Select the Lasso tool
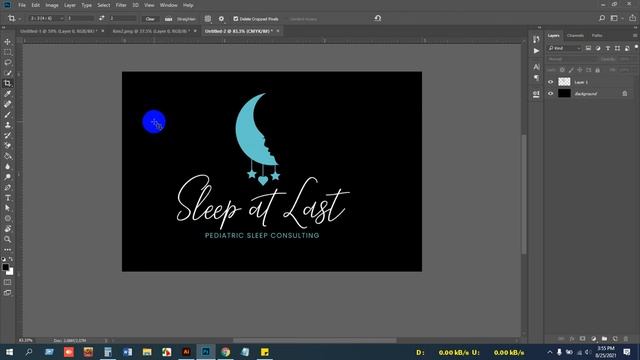 pyautogui.click(x=7, y=62)
